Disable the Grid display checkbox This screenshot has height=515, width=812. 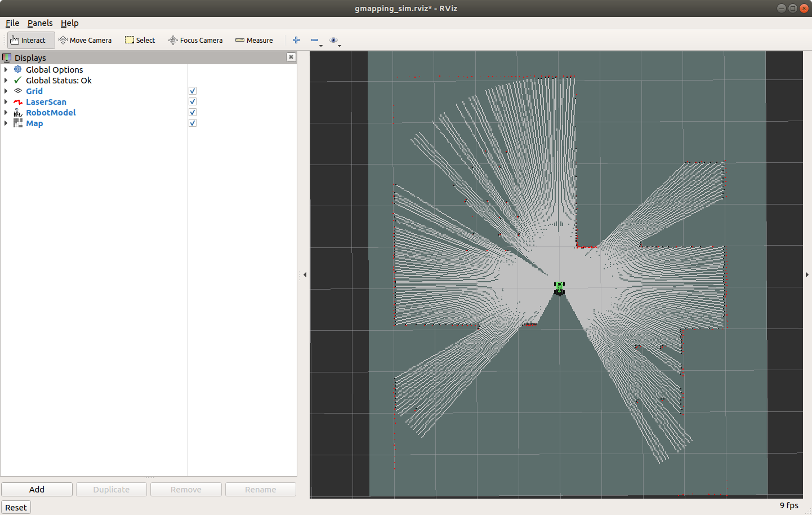(x=192, y=91)
